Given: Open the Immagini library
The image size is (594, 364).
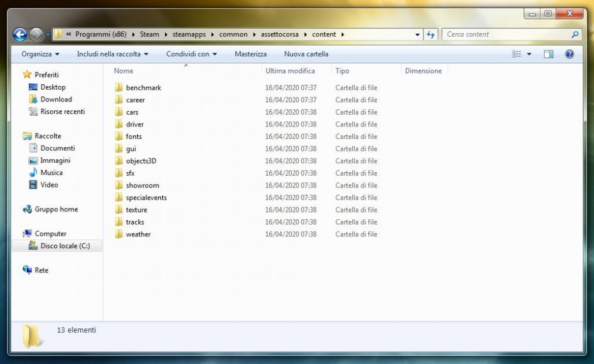Looking at the screenshot, I should [x=50, y=160].
